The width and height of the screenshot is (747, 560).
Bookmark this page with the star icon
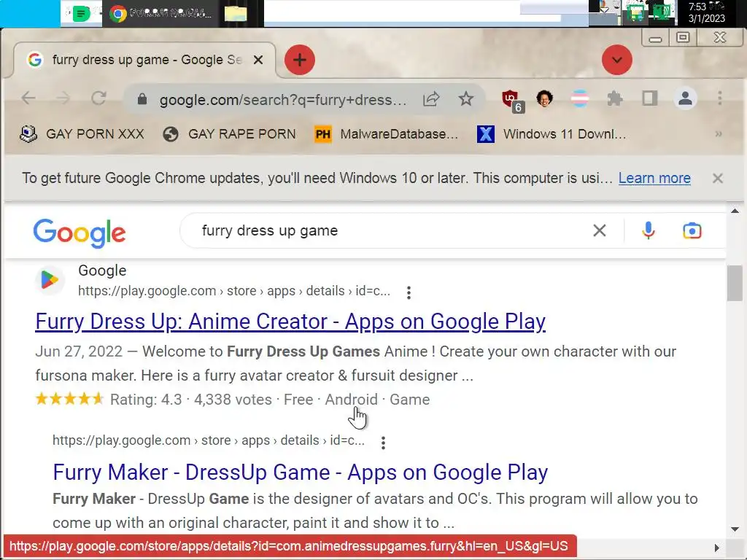coord(466,99)
